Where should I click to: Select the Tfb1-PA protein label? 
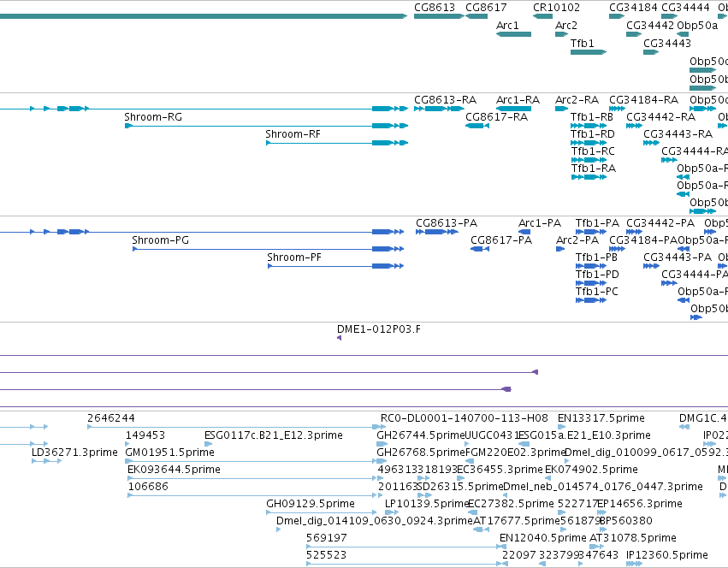pos(597,223)
